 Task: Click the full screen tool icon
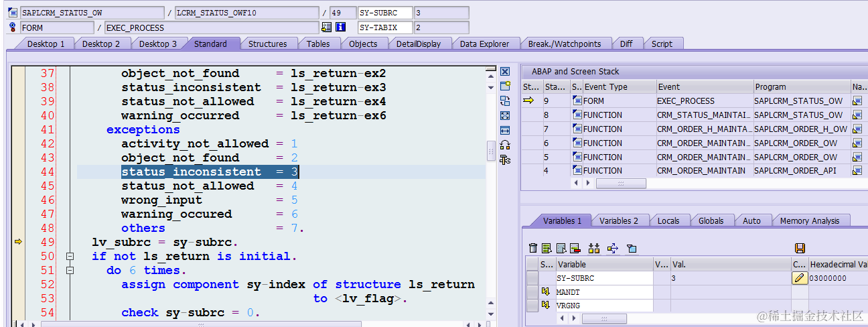tap(505, 115)
